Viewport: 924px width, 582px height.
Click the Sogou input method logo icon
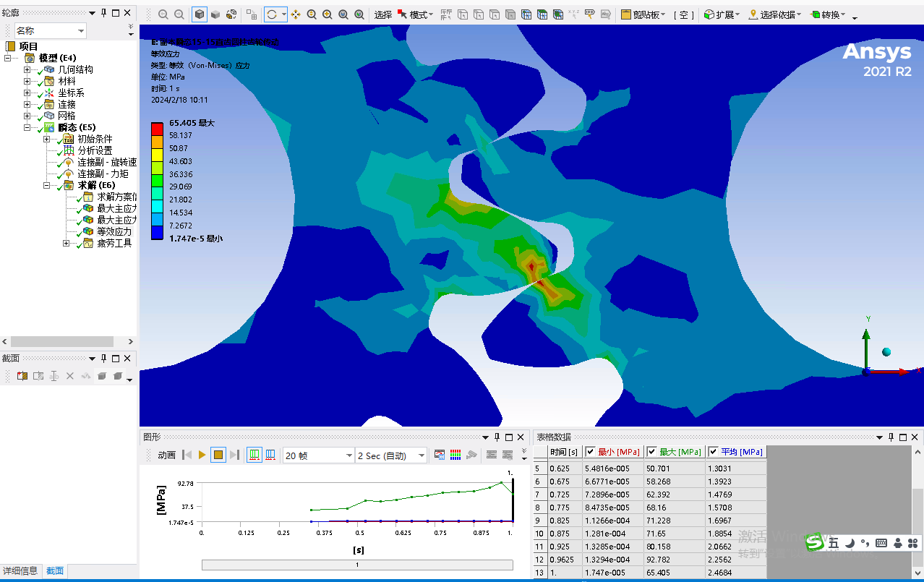(816, 542)
